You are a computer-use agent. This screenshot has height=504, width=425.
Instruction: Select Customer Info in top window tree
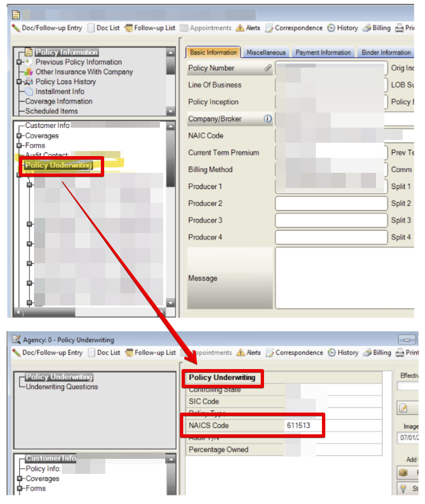pyautogui.click(x=47, y=125)
